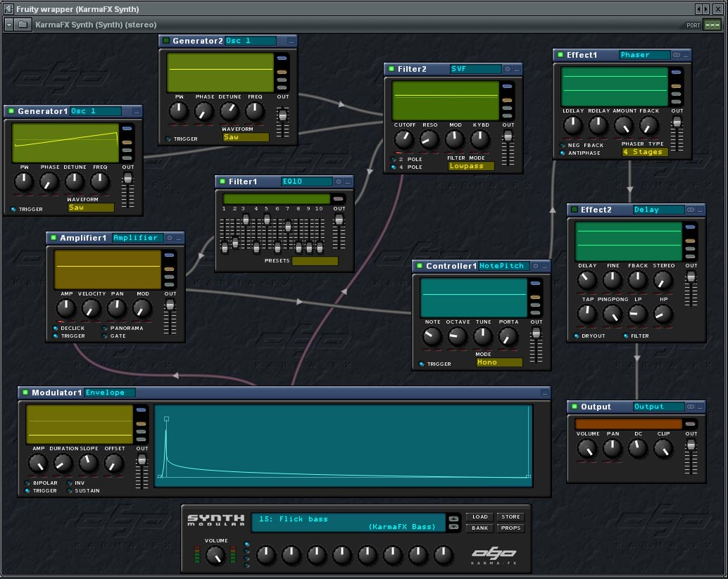728x579 pixels.
Task: Open Filter1 EQ10 type selector
Action: point(306,182)
